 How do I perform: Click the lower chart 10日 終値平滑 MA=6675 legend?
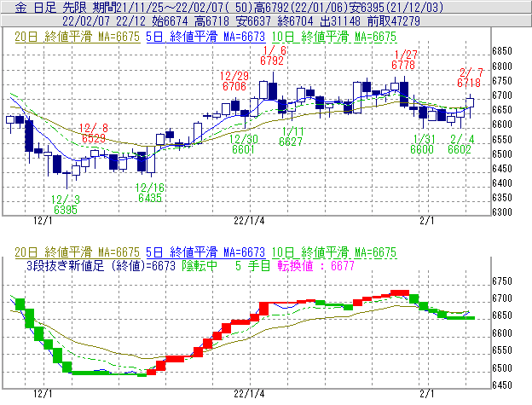tap(334, 252)
